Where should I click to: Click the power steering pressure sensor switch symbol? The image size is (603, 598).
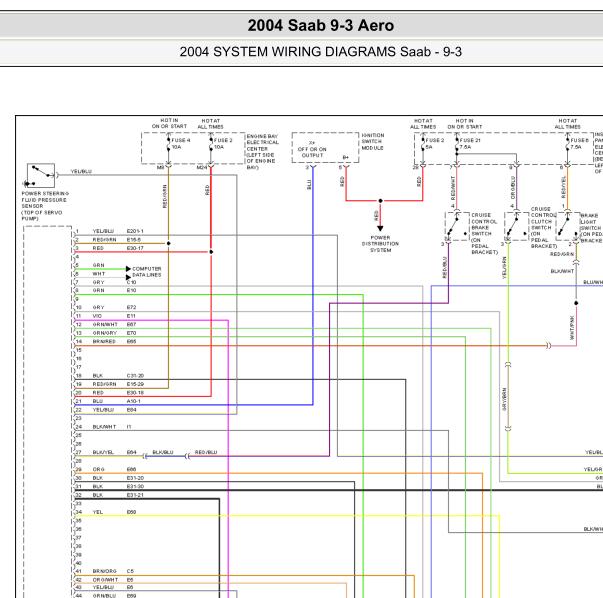pyautogui.click(x=40, y=175)
